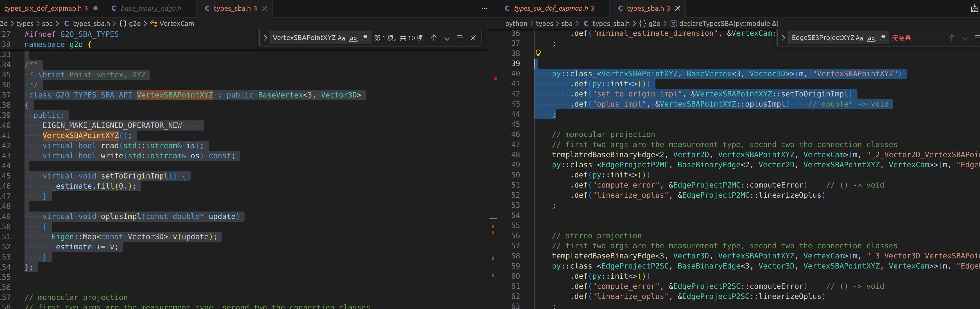Expand replace row in left find widget
980x309 pixels.
265,38
